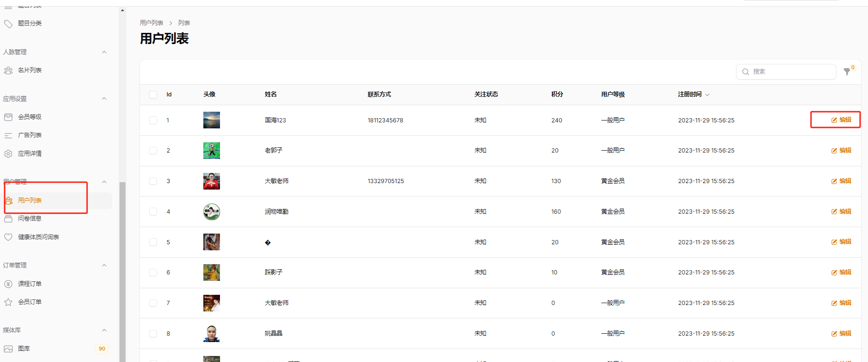868x362 pixels.
Task: Click the sidebar vertical scrollbar
Action: click(x=122, y=269)
